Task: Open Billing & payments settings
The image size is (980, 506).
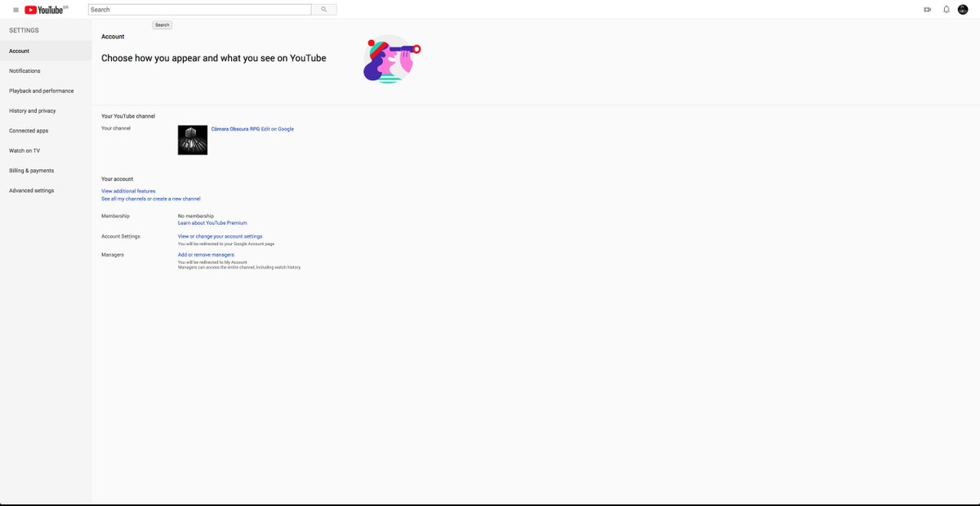Action: tap(46, 171)
